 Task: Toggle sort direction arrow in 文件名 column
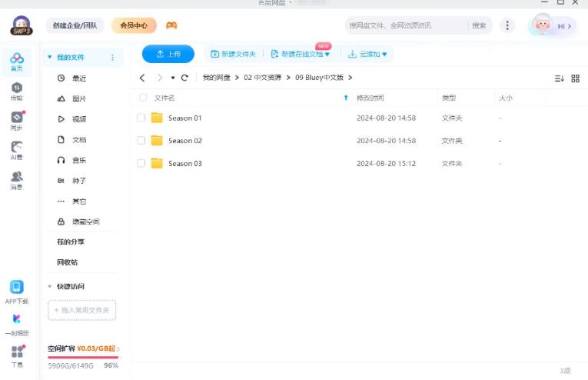(x=346, y=98)
